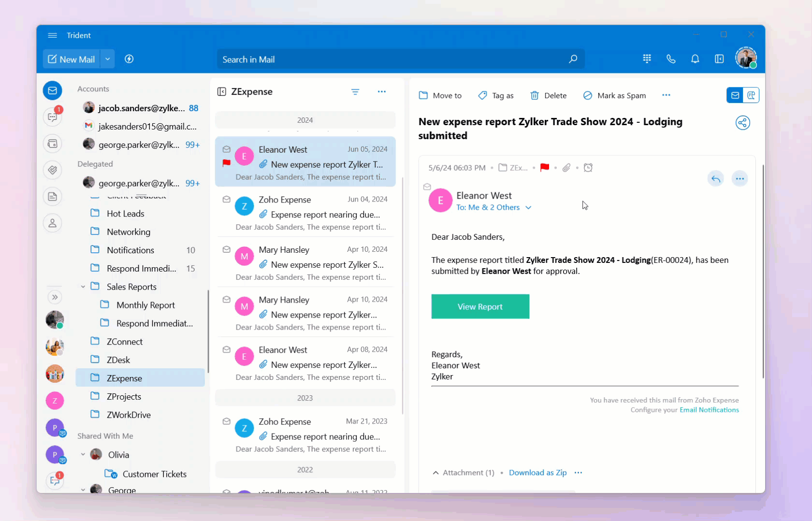The image size is (812, 521).
Task: Open more options for the ZExpense list
Action: pos(382,92)
